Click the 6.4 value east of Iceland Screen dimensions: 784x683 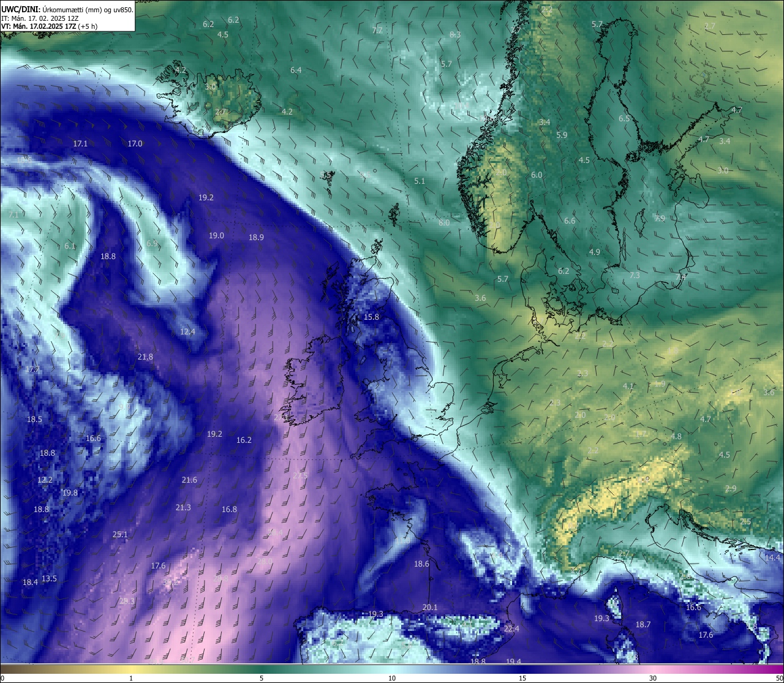click(x=296, y=70)
